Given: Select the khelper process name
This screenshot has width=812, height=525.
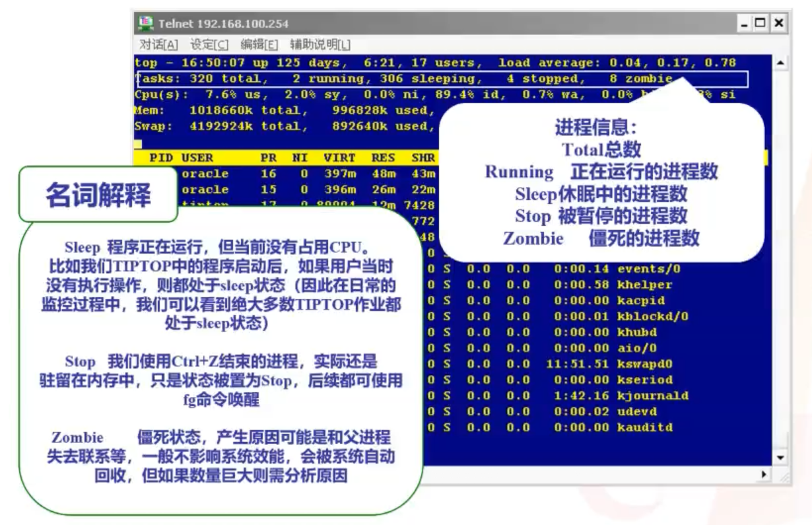Looking at the screenshot, I should (x=645, y=285).
